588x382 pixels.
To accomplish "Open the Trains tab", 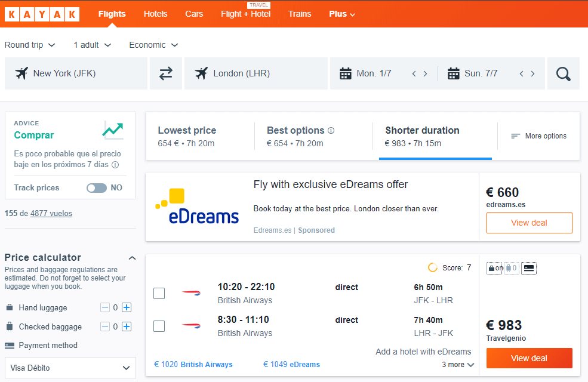I will coord(300,14).
